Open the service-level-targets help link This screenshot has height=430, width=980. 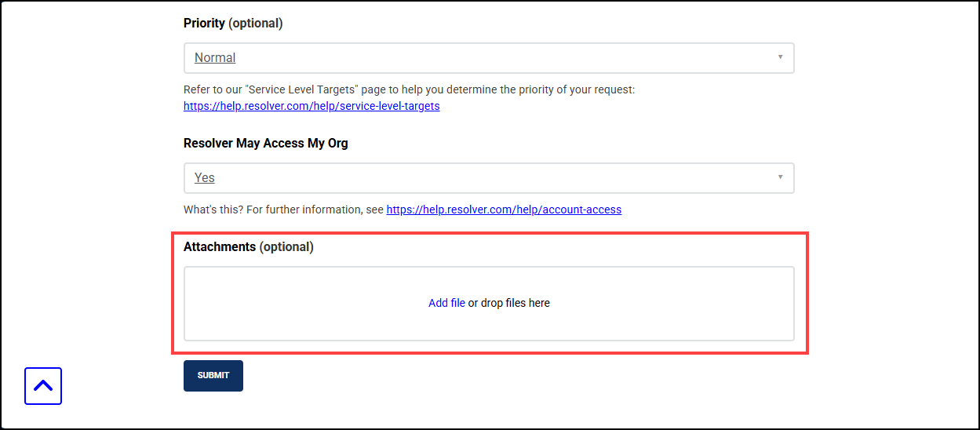[x=311, y=106]
